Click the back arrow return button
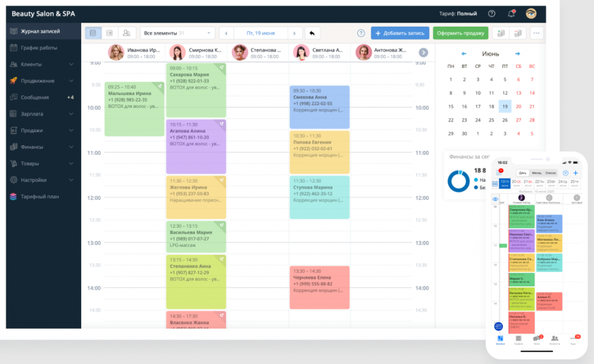 (312, 33)
